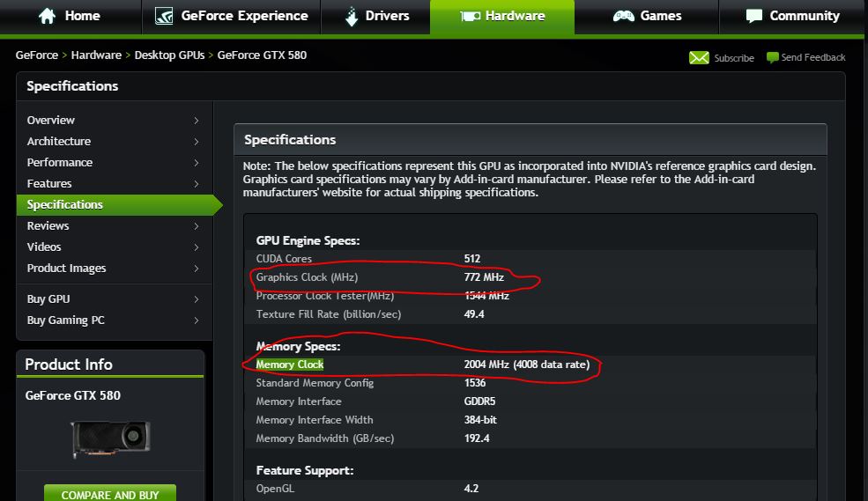Click the Drivers download arrow icon
The width and height of the screenshot is (868, 501).
point(351,16)
